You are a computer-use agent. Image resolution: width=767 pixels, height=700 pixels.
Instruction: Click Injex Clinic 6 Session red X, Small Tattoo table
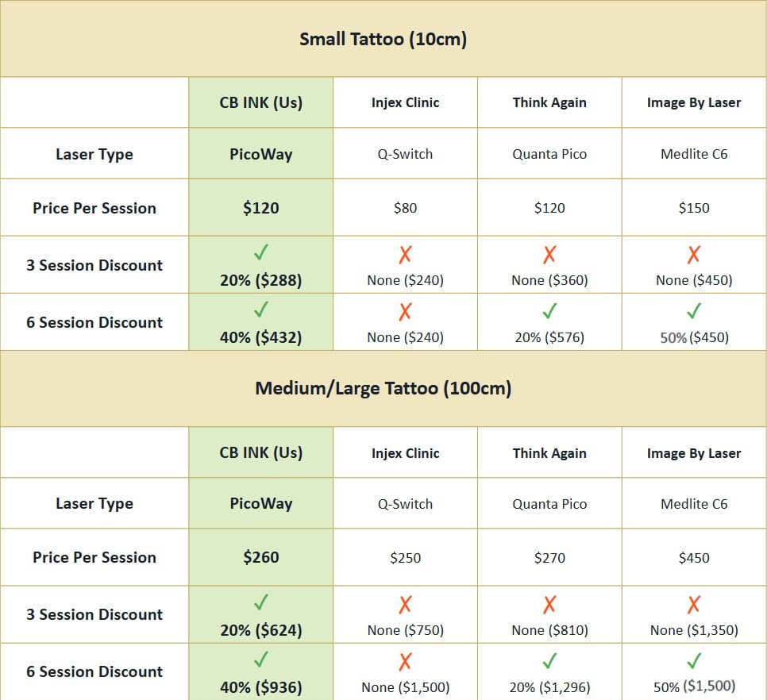[405, 312]
